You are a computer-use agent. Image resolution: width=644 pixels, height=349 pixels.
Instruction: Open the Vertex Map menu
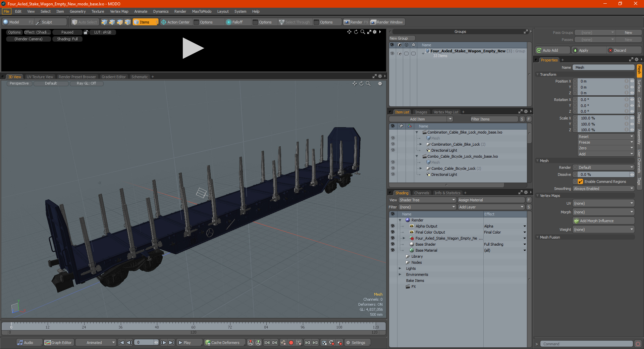pyautogui.click(x=119, y=11)
